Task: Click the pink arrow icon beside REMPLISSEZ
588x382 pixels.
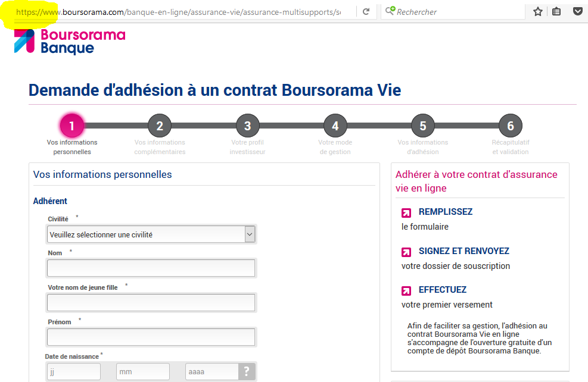Action: 406,211
